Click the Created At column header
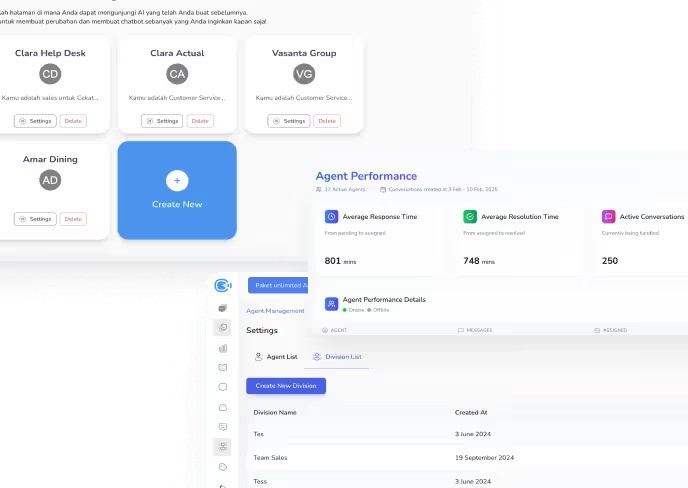This screenshot has height=488, width=688. point(471,413)
